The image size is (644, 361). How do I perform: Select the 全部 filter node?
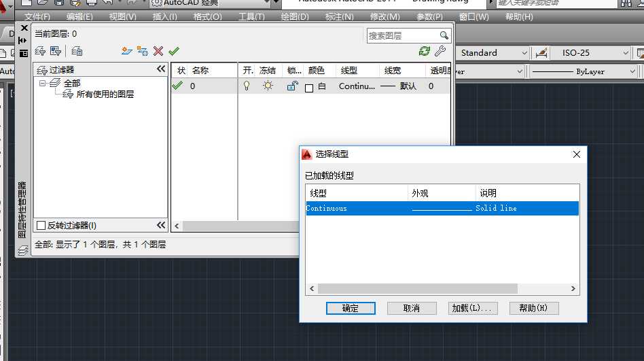tap(72, 83)
